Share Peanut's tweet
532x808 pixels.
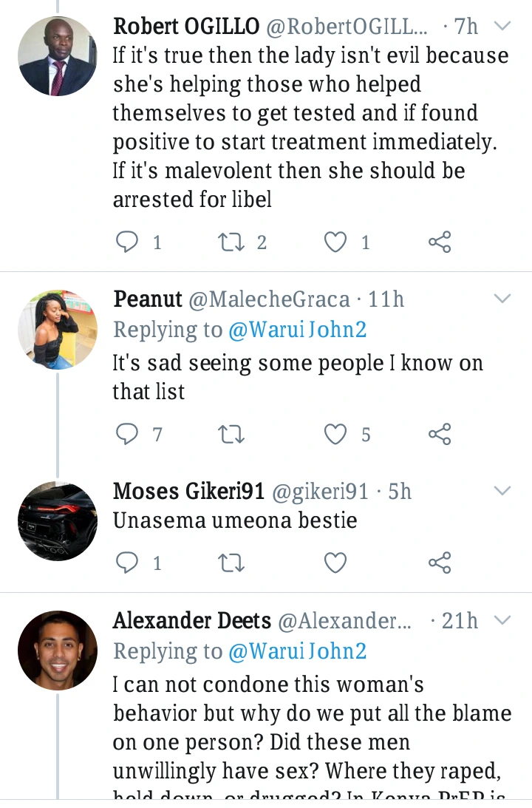440,434
